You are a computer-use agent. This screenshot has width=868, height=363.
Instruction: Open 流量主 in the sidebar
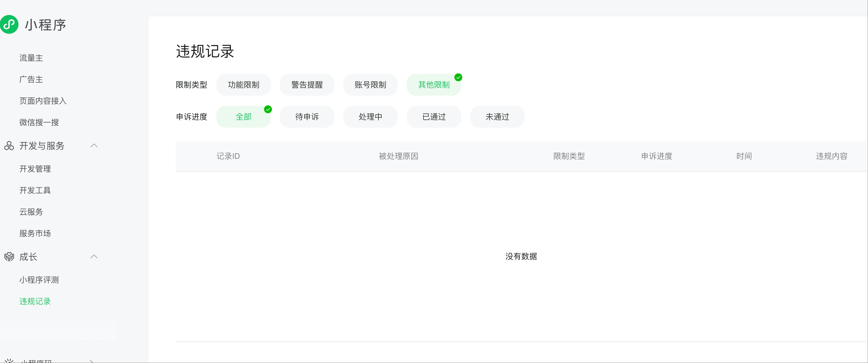(31, 58)
